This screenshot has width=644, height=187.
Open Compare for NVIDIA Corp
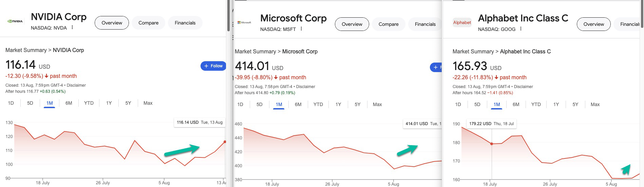(x=148, y=23)
